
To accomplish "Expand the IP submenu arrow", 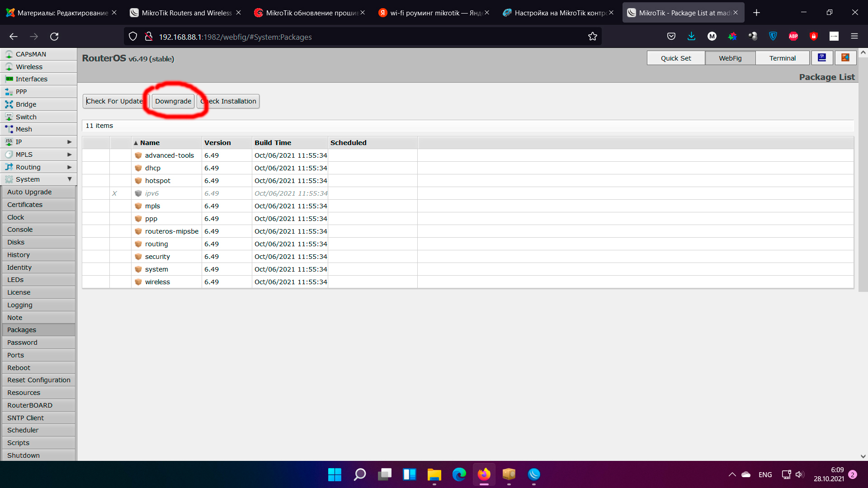I will click(x=69, y=142).
